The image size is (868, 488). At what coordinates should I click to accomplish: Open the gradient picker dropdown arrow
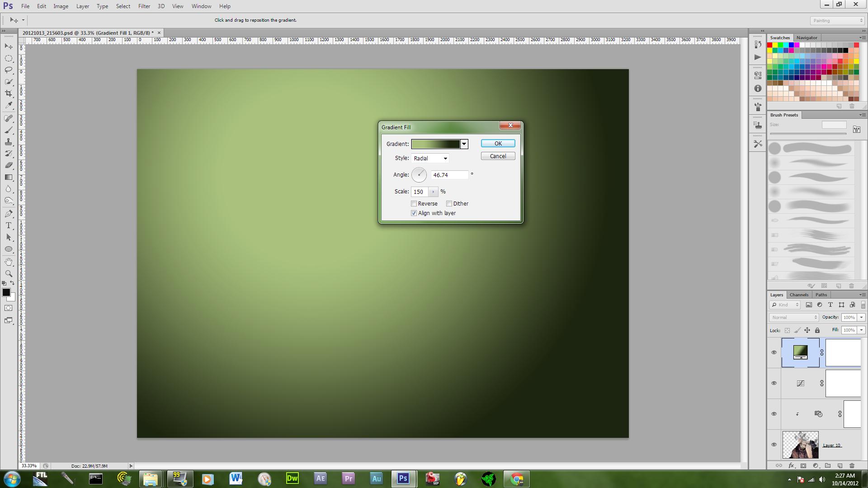pyautogui.click(x=464, y=144)
